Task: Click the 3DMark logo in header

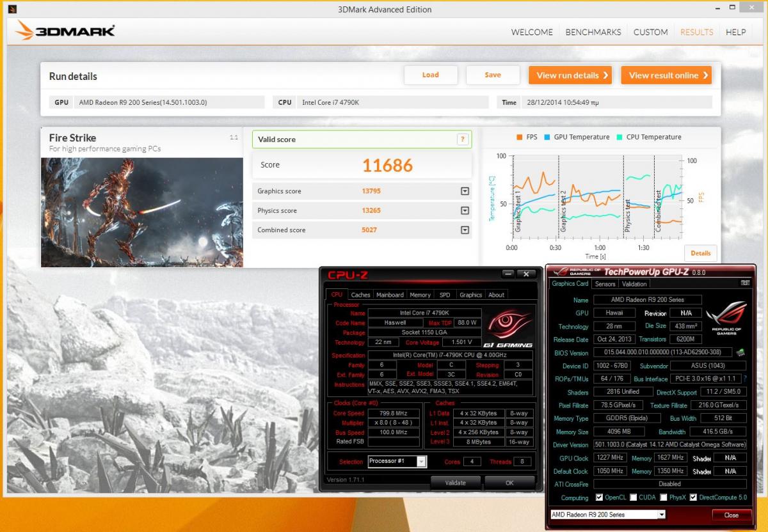Action: pyautogui.click(x=65, y=30)
